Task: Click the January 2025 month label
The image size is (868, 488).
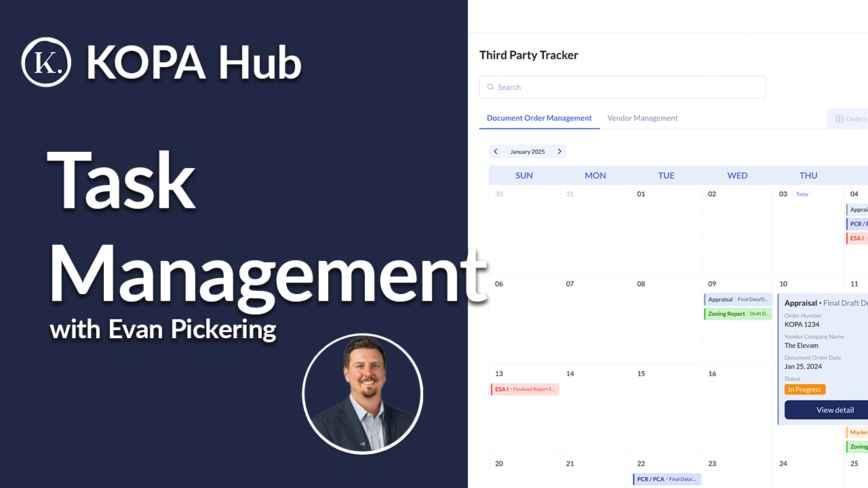Action: click(x=528, y=152)
